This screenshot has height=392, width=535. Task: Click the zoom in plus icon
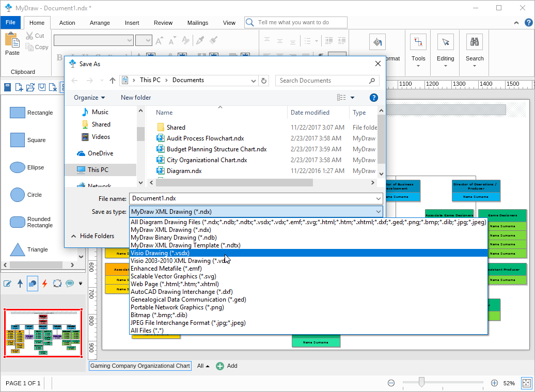(494, 383)
